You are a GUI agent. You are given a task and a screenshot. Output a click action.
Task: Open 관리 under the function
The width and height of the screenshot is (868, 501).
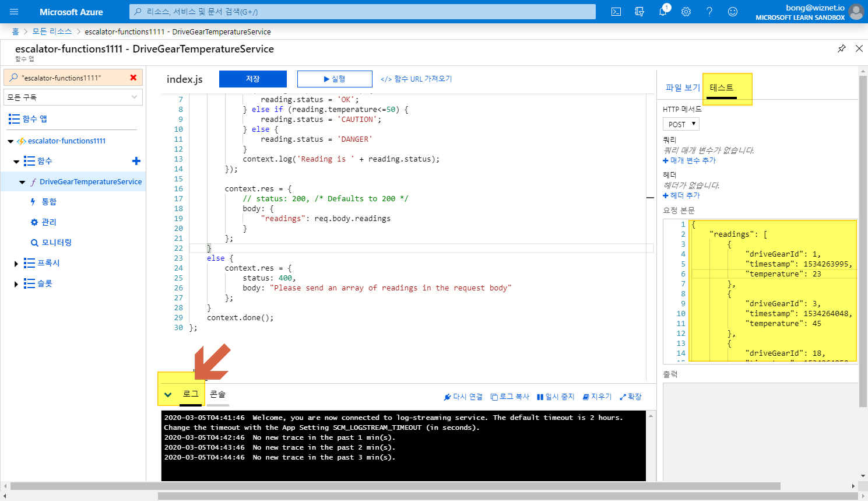tap(49, 222)
